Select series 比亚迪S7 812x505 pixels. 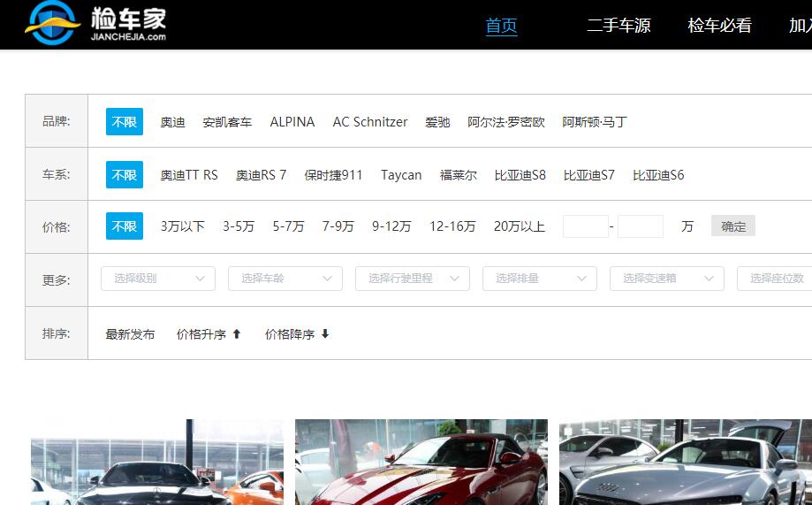[x=589, y=175]
